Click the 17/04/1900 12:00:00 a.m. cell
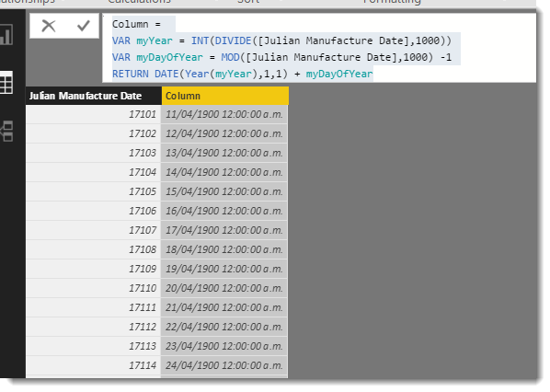Viewport: 550px width, 392px height. point(224,230)
